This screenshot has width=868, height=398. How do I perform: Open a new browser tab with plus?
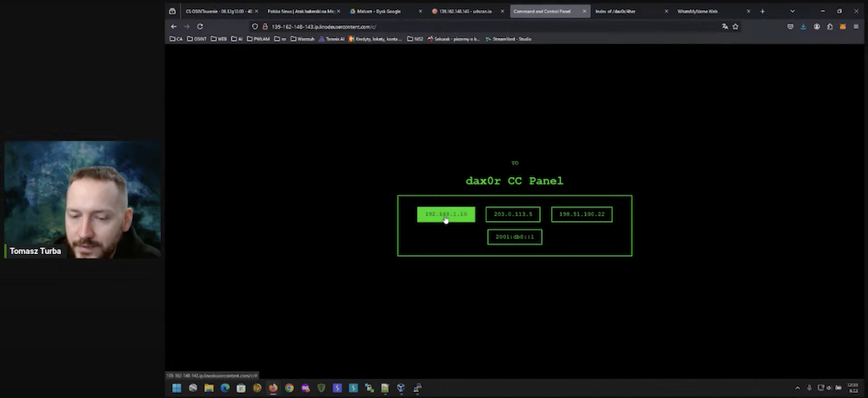(x=762, y=12)
